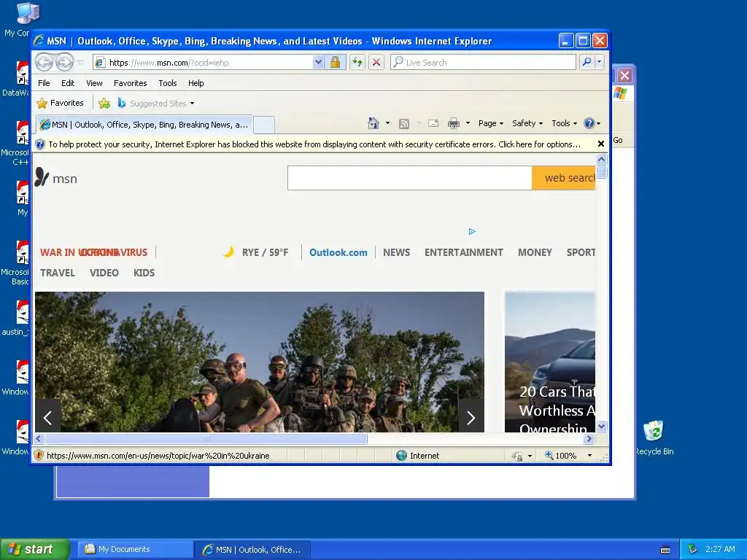Click the RSS Feeds icon
The image size is (747, 560).
click(404, 124)
